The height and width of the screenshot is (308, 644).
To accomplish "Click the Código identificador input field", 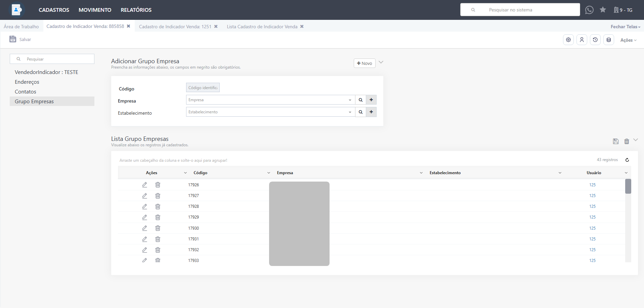I will pyautogui.click(x=203, y=87).
